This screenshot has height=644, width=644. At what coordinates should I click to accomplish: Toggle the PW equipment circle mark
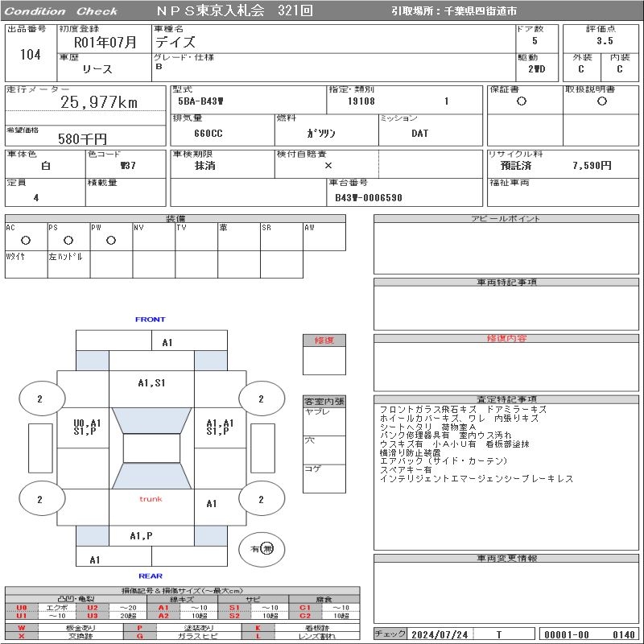click(111, 240)
